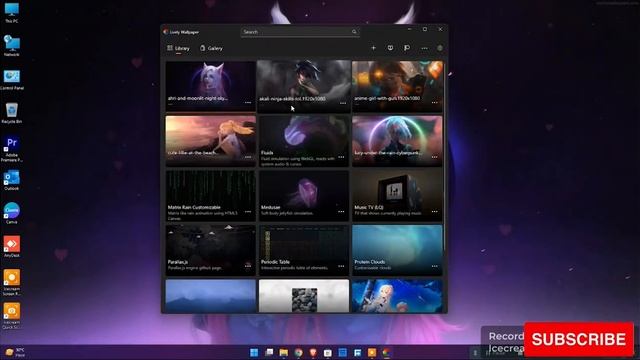Click the magnifier icon in the search box
Viewport: 640px width, 360px height.
tap(354, 32)
